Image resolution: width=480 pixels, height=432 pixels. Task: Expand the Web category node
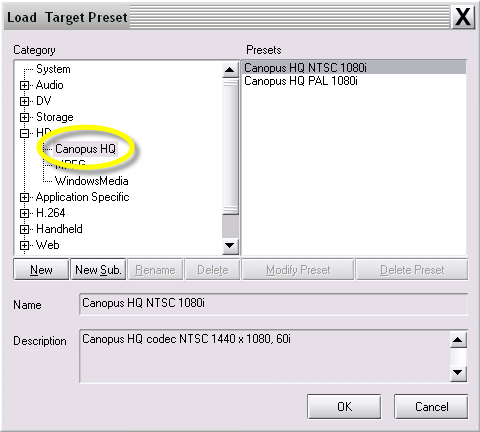pos(24,245)
